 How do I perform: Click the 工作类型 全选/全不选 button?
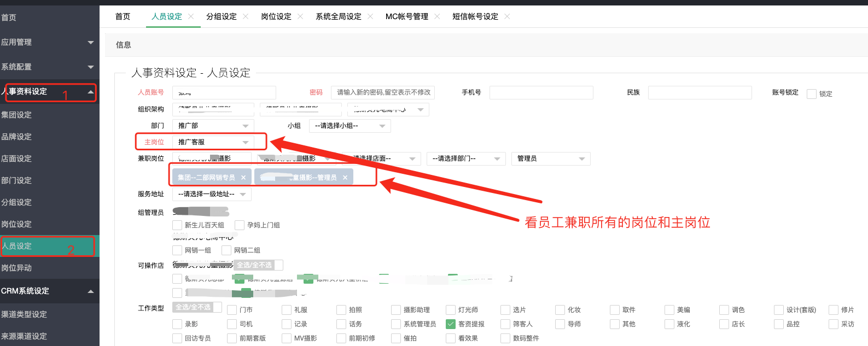[193, 307]
